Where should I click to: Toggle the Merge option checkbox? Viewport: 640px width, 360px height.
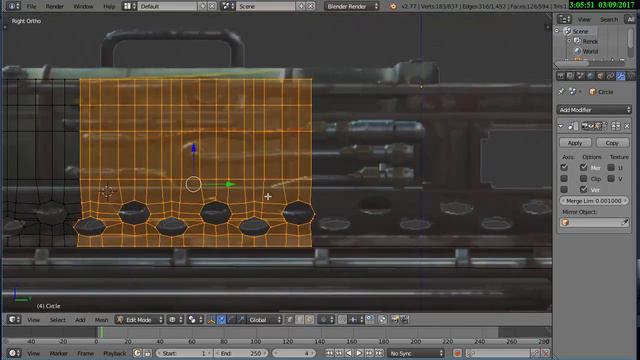(584, 167)
